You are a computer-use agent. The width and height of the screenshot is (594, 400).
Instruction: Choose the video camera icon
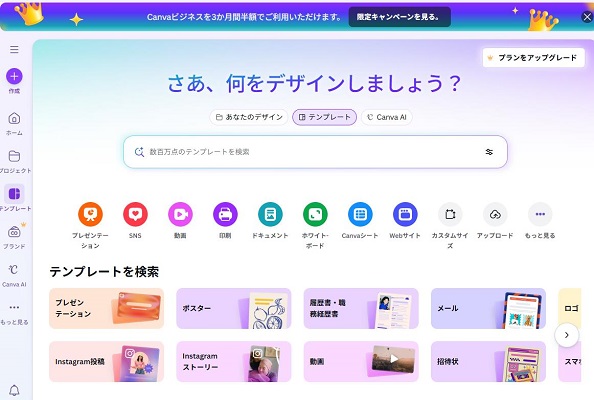pos(180,214)
